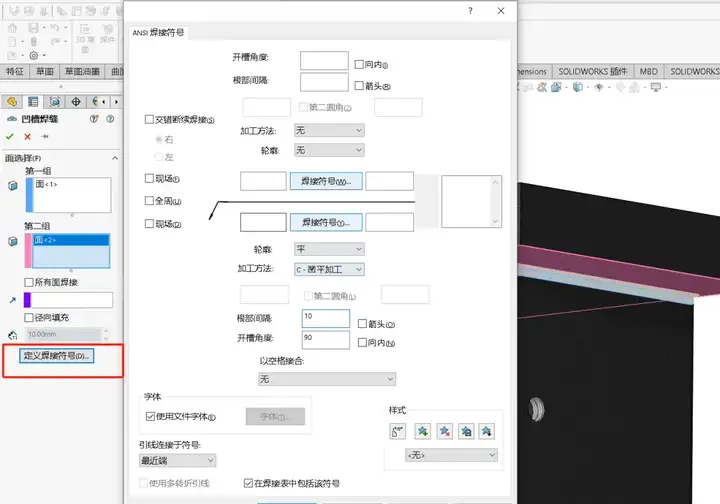This screenshot has height=504, width=720.
Task: Click the delete style star icon
Action: pos(442,431)
